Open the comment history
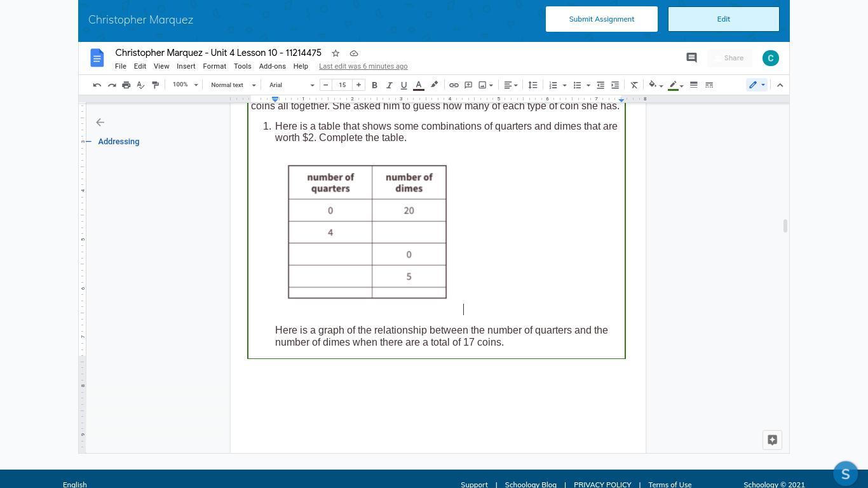868x488 pixels. coord(692,58)
